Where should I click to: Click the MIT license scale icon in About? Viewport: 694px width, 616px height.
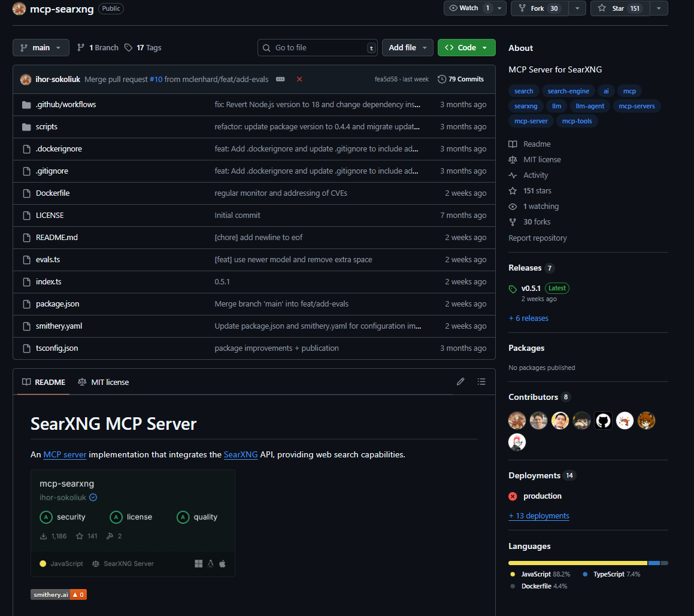point(513,160)
